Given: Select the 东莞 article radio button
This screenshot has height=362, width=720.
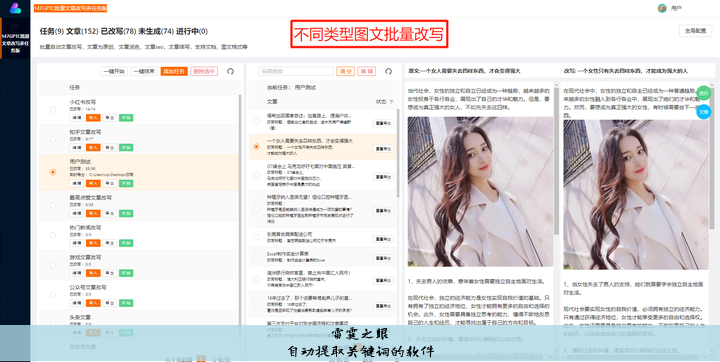Looking at the screenshot, I should click(256, 237).
